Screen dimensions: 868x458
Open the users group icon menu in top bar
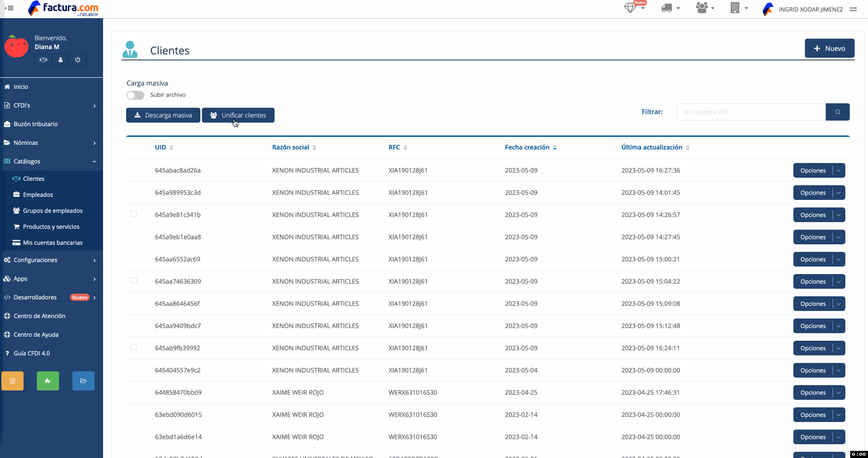705,8
